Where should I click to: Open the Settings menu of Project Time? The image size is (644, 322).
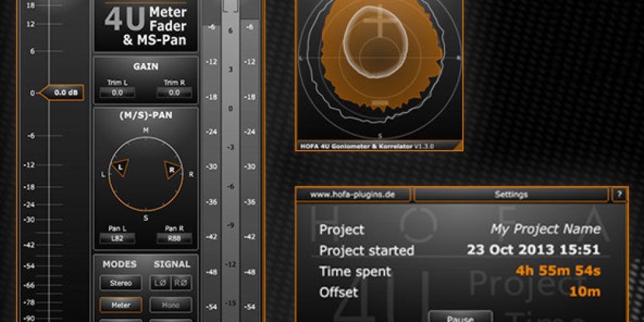coord(511,194)
